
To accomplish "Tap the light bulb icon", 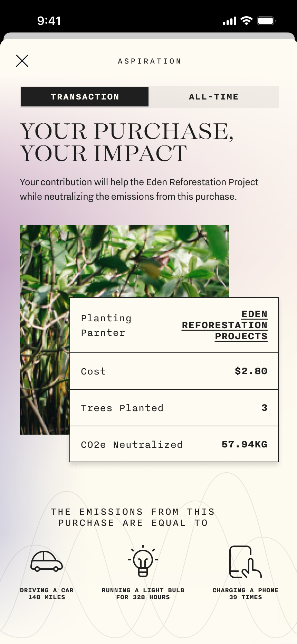I will 143,561.
